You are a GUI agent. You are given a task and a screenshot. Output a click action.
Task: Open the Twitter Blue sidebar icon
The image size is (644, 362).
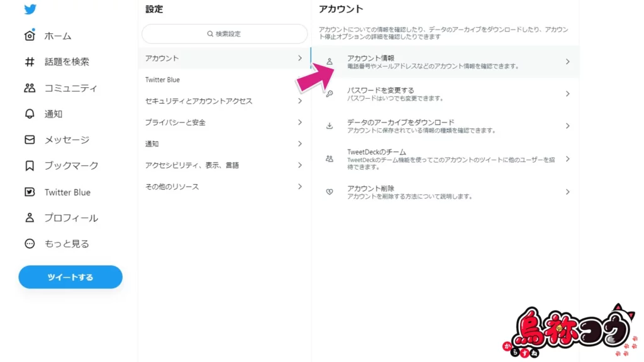click(30, 192)
